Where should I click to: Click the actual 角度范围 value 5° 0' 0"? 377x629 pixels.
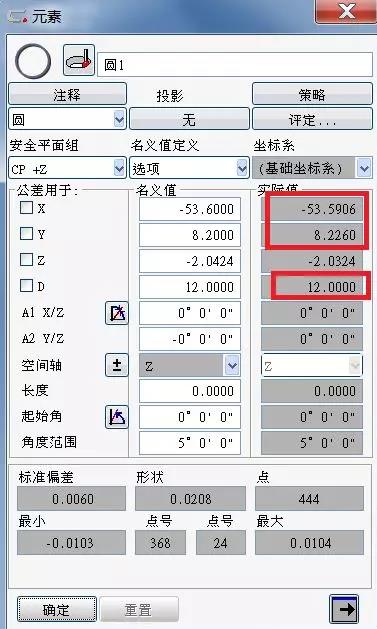[x=312, y=443]
